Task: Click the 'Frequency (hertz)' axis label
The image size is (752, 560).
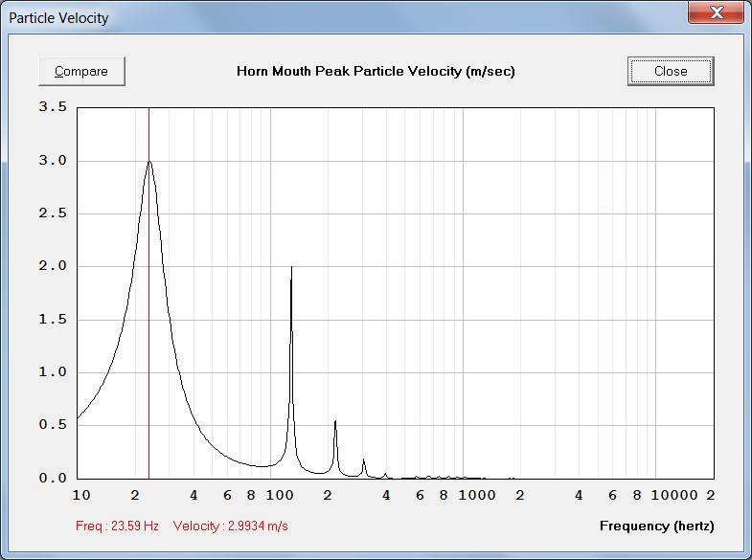Action: point(656,526)
